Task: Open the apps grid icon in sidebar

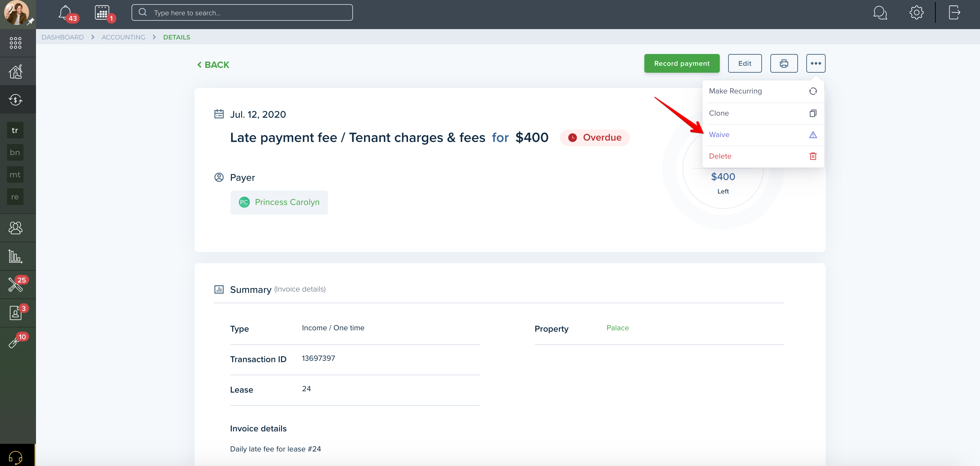Action: tap(16, 43)
